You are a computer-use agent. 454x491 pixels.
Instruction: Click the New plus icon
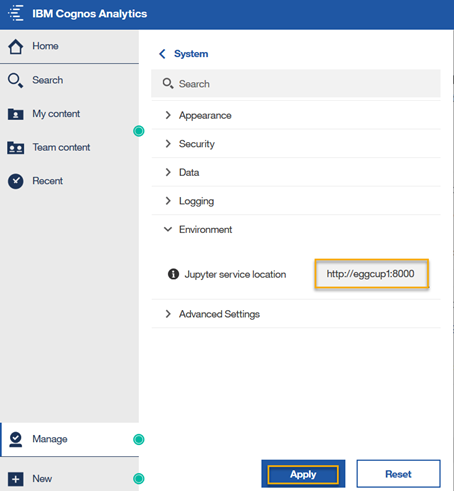16,479
